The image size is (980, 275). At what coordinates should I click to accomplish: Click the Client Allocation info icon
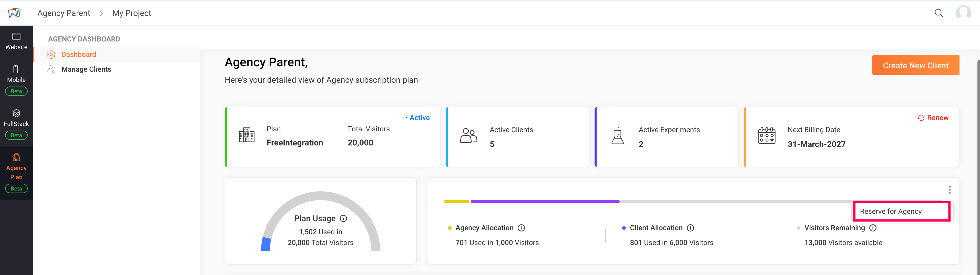coord(690,228)
